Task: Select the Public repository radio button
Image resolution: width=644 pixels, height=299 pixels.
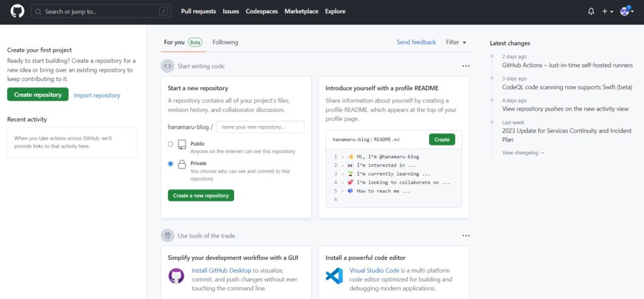Action: coord(170,144)
